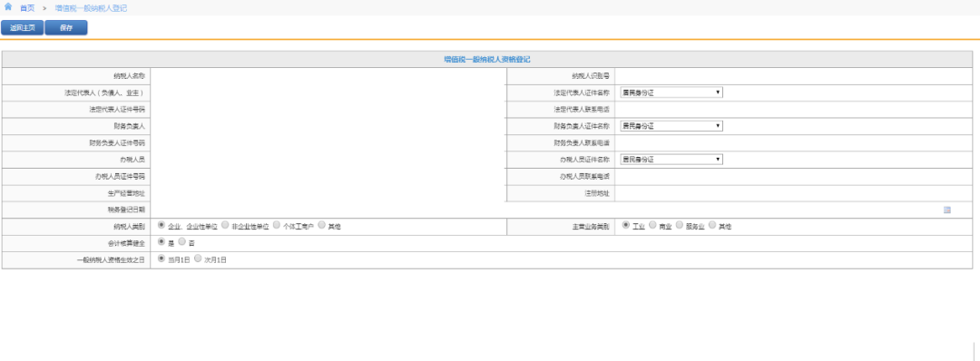The height and width of the screenshot is (361, 980).
Task: Click the 财务负责人证件号码 input field
Action: pos(328,143)
